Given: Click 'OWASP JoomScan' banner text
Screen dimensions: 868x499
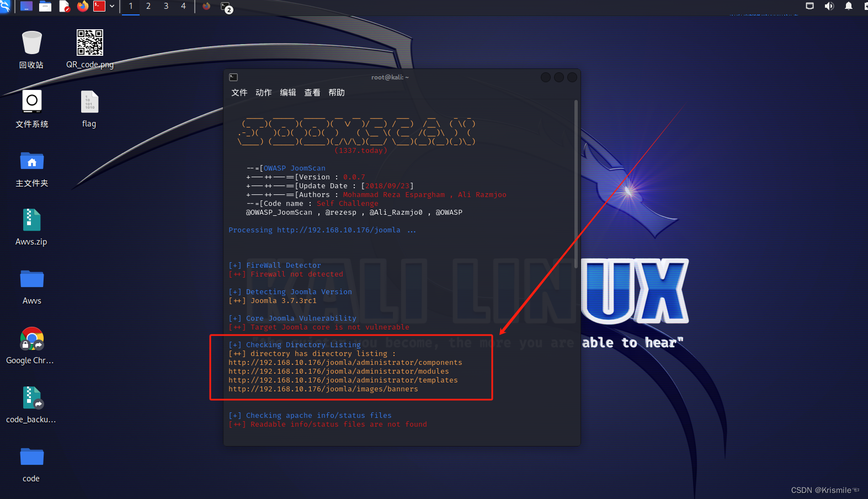Looking at the screenshot, I should coord(295,168).
